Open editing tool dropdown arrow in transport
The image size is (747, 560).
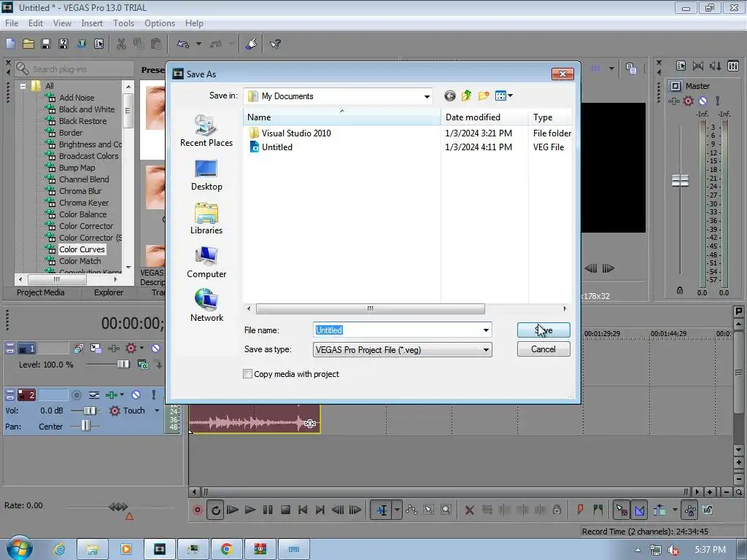396,510
